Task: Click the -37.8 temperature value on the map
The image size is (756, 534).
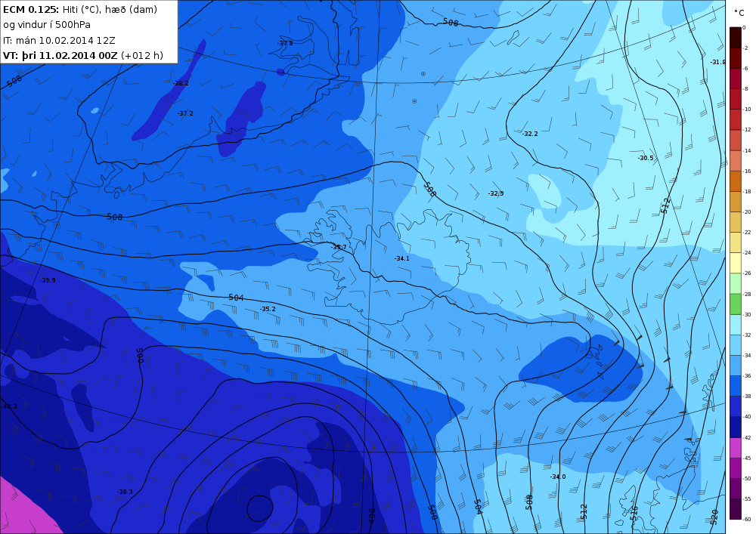Action: click(x=285, y=43)
